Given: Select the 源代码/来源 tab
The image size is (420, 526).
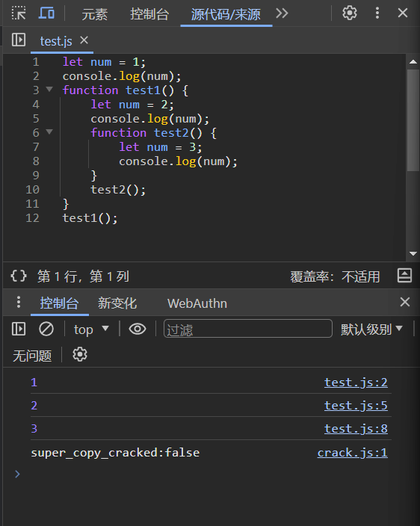Looking at the screenshot, I should click(x=226, y=14).
